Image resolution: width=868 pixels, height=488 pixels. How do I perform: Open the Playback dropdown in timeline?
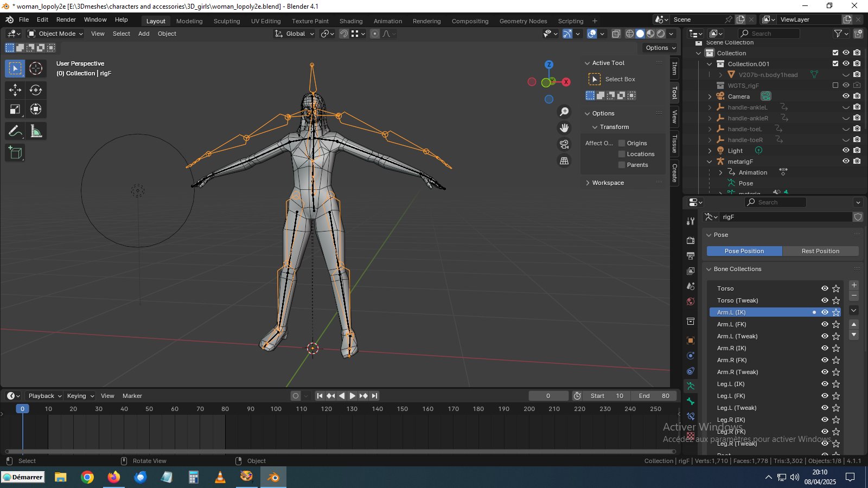(x=45, y=396)
